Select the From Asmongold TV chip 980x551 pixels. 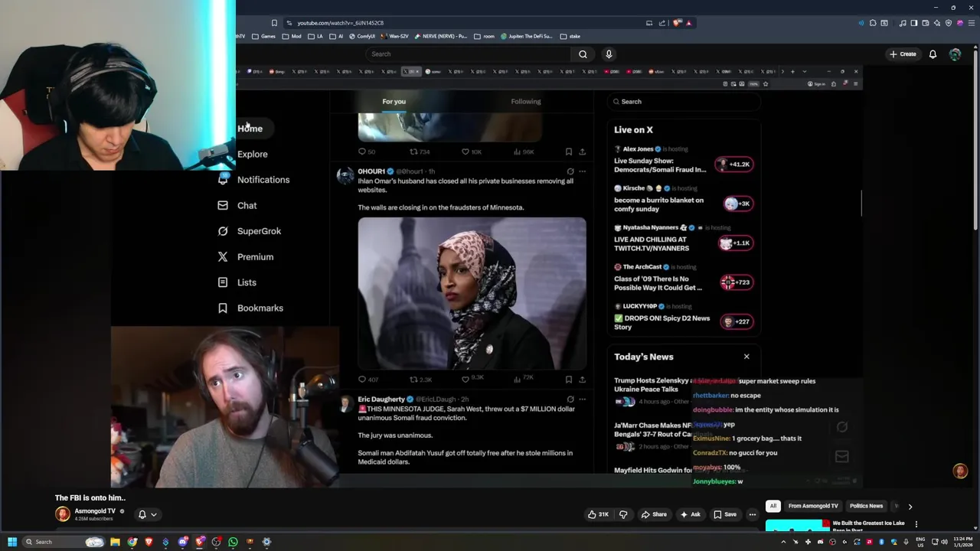pyautogui.click(x=813, y=506)
